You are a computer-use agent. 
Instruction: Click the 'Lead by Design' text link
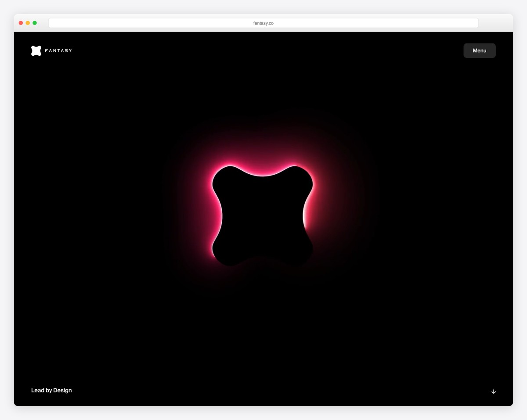[51, 390]
